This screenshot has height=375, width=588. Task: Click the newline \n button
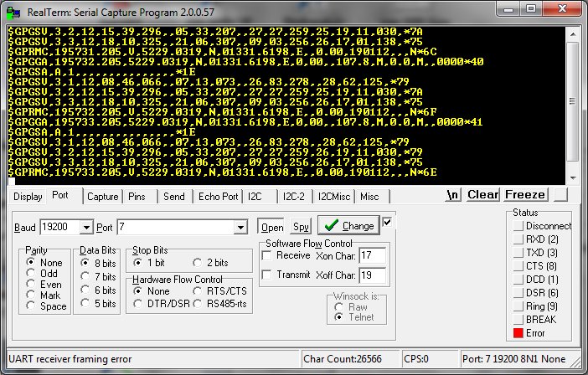tap(452, 195)
